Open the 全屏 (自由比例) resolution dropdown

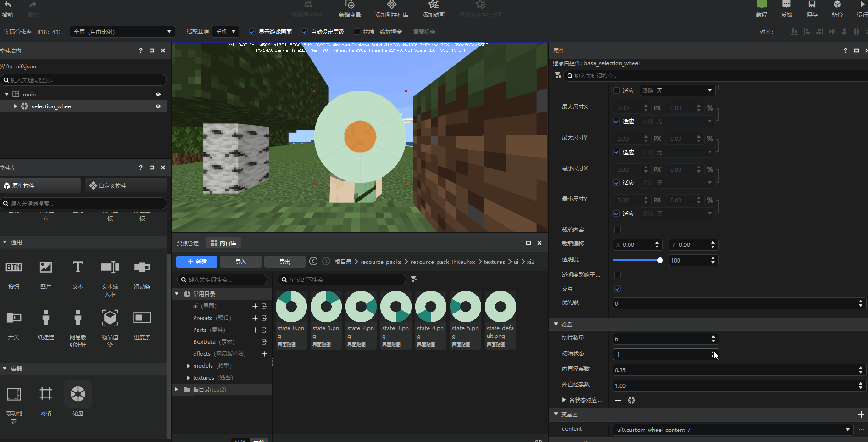(x=122, y=32)
